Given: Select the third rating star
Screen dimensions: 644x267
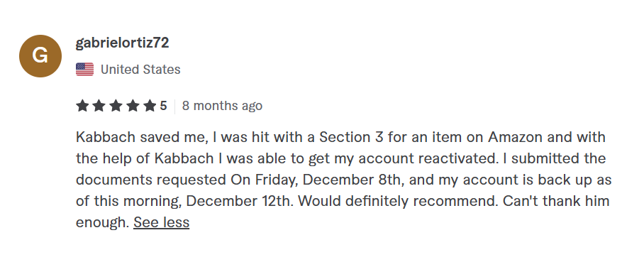Looking at the screenshot, I should tap(116, 106).
